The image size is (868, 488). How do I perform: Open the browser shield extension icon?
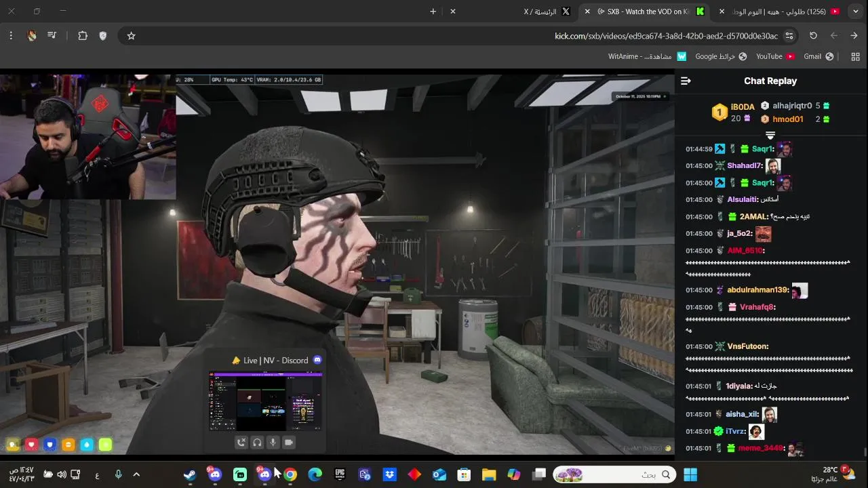click(x=103, y=36)
